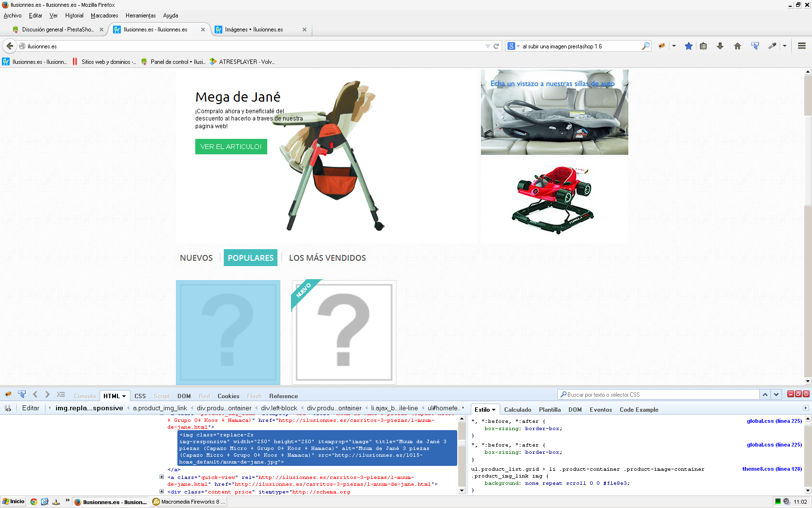Switch to Macromedia Fireworks 8 taskbar window
This screenshot has width=812, height=508.
click(x=189, y=502)
